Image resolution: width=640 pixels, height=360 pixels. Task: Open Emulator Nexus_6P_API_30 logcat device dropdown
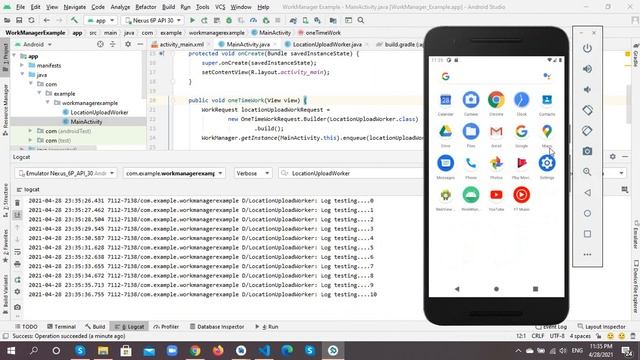66,173
